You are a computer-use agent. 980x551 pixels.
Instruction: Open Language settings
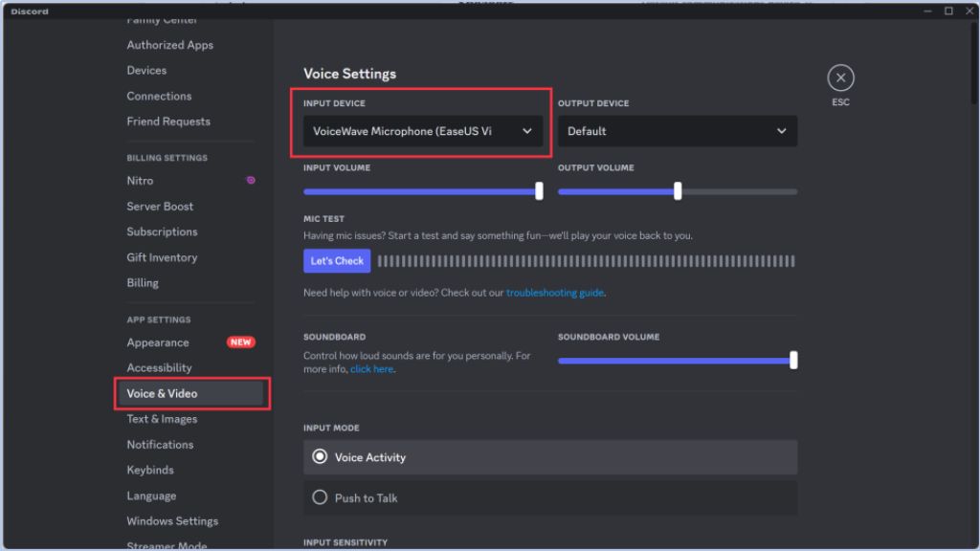point(151,496)
